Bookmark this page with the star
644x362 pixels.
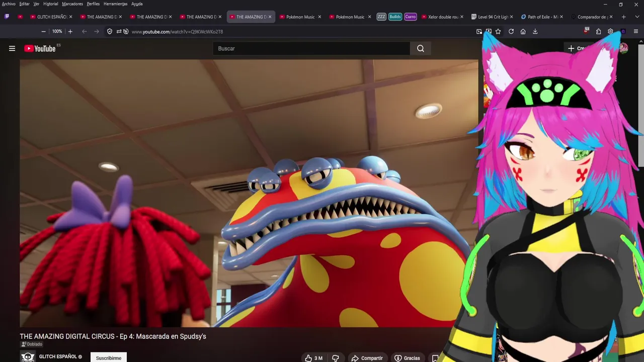(x=498, y=32)
